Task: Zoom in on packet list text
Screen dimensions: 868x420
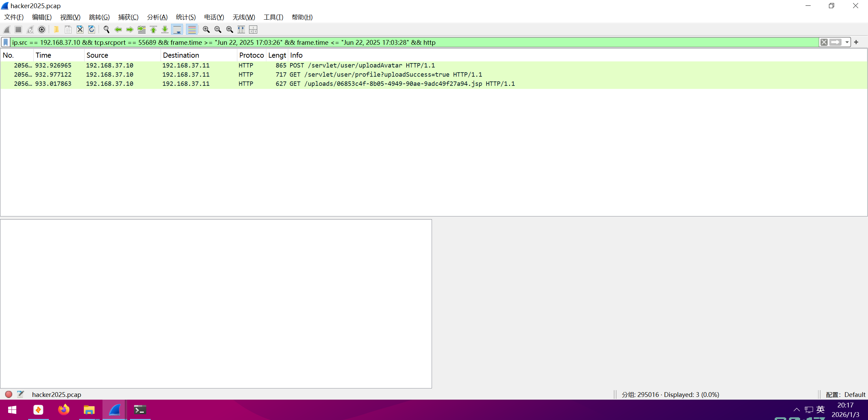Action: (x=206, y=30)
